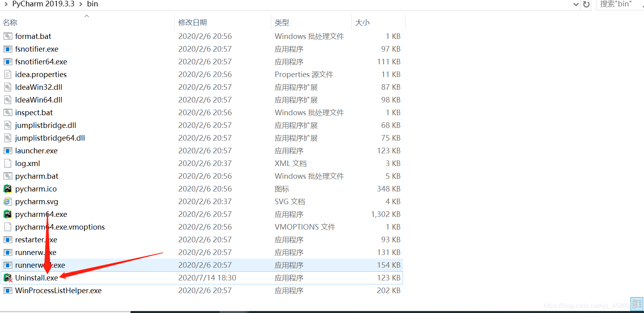Click the SVG 文档 type cell

click(290, 201)
